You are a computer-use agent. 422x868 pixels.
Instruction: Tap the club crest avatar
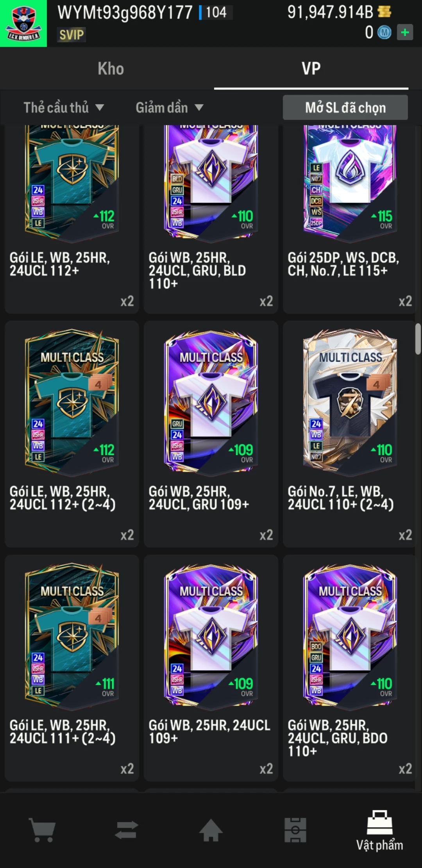pos(23,23)
